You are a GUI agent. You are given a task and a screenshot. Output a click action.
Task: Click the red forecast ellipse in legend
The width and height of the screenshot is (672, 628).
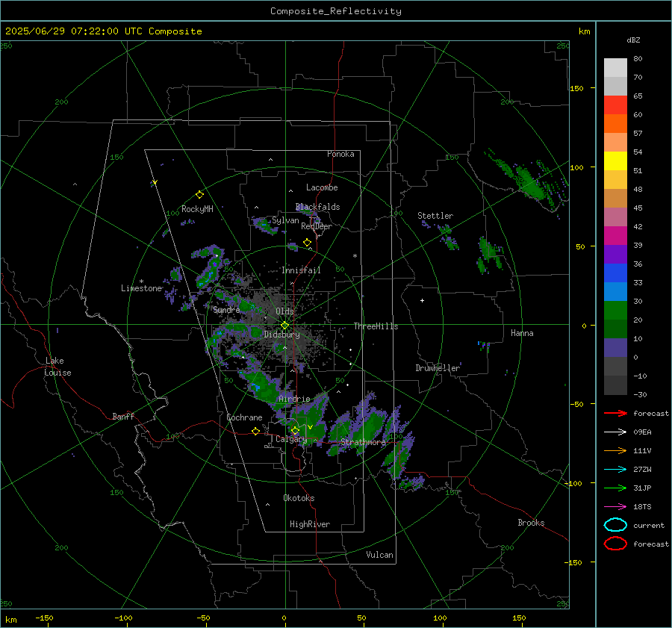pyautogui.click(x=615, y=544)
